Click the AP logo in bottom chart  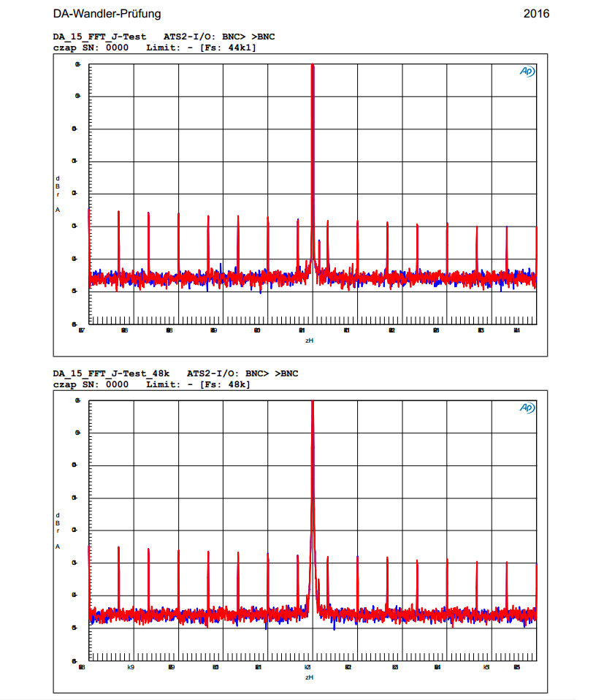pos(526,408)
